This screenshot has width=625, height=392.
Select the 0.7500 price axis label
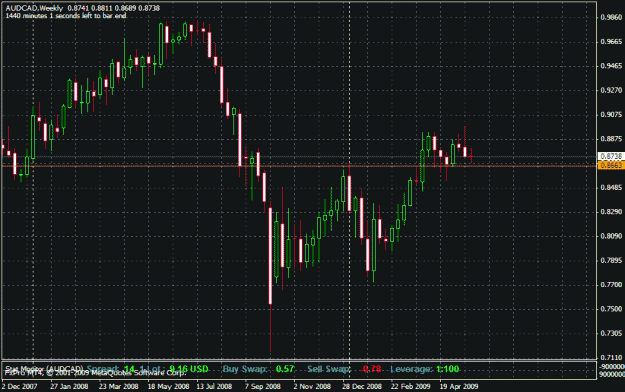[x=611, y=309]
